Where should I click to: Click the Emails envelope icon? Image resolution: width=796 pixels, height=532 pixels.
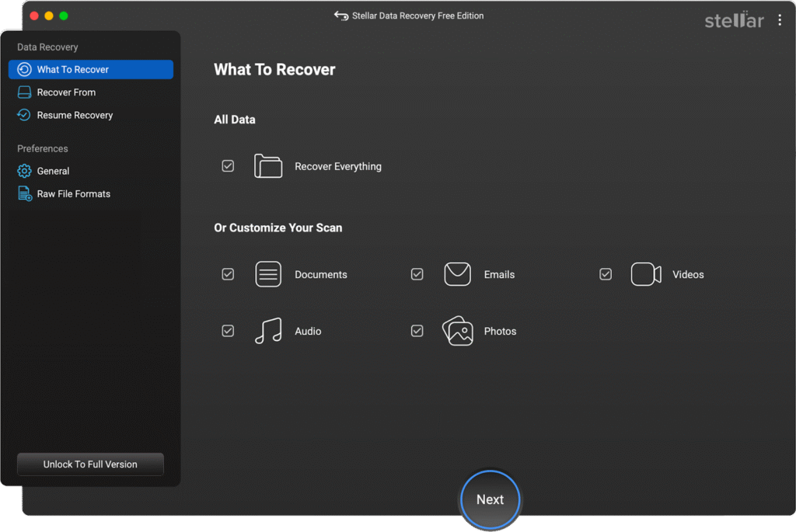pyautogui.click(x=457, y=273)
